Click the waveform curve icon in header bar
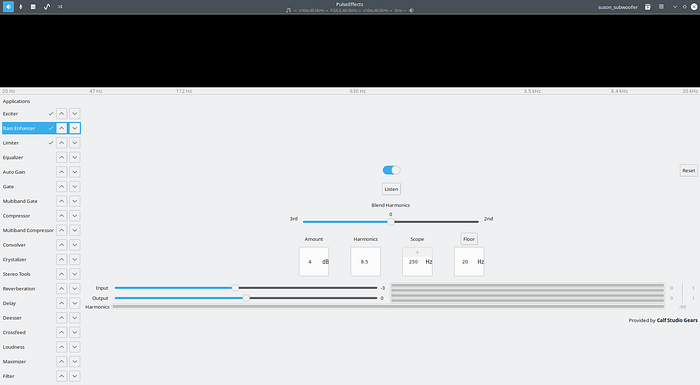This screenshot has height=385, width=700. click(47, 7)
